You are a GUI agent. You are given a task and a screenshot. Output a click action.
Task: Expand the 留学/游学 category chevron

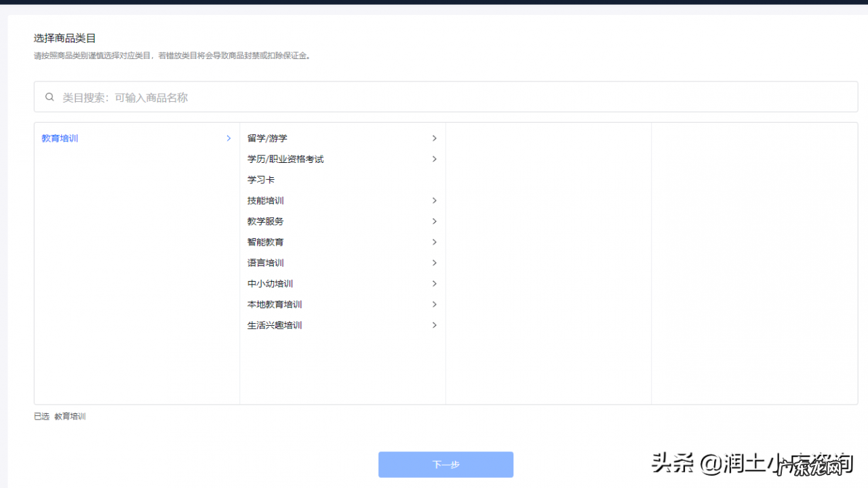(435, 138)
